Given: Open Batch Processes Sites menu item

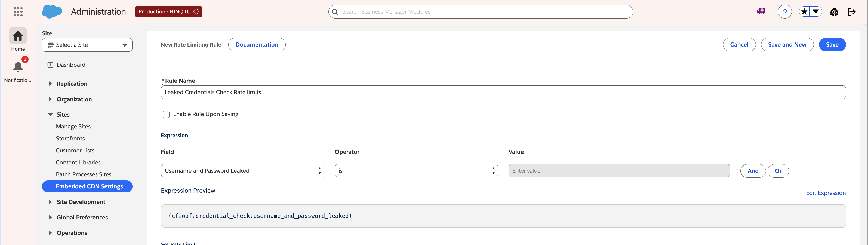Looking at the screenshot, I should click(84, 174).
